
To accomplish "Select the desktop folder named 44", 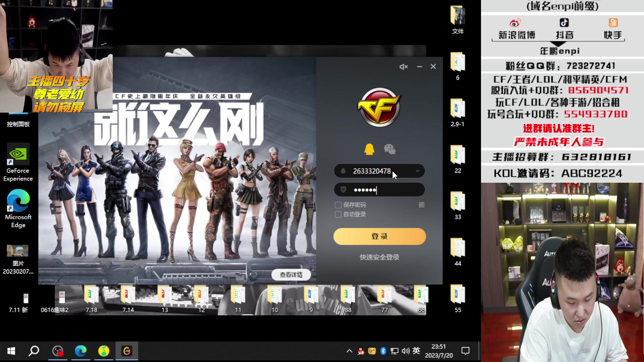I will [x=458, y=252].
